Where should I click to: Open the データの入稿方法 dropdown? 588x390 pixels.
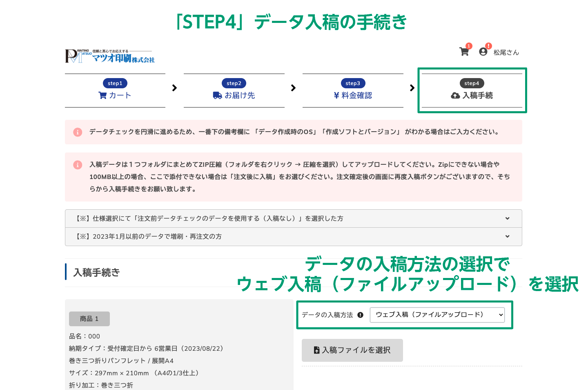click(437, 315)
